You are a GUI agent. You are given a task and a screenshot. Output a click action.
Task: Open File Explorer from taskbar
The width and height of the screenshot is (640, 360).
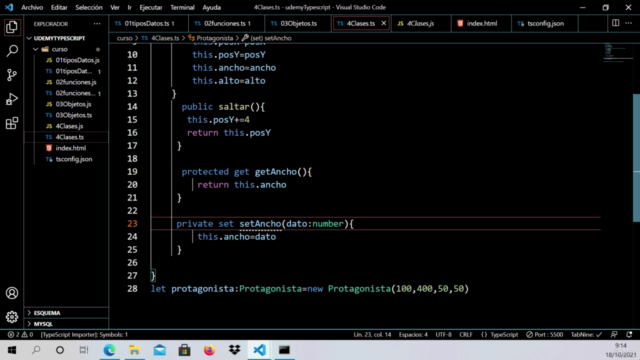(134, 350)
